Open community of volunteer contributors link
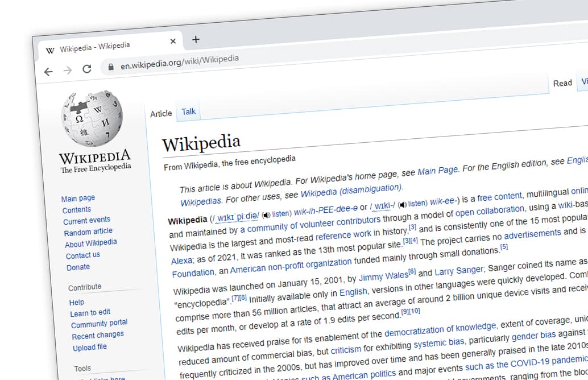 click(x=310, y=224)
